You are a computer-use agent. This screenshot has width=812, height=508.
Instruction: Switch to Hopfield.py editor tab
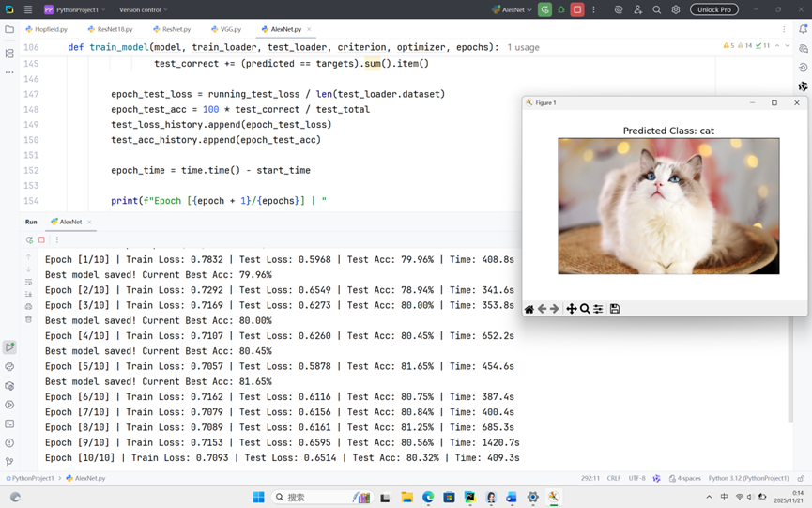[47, 29]
